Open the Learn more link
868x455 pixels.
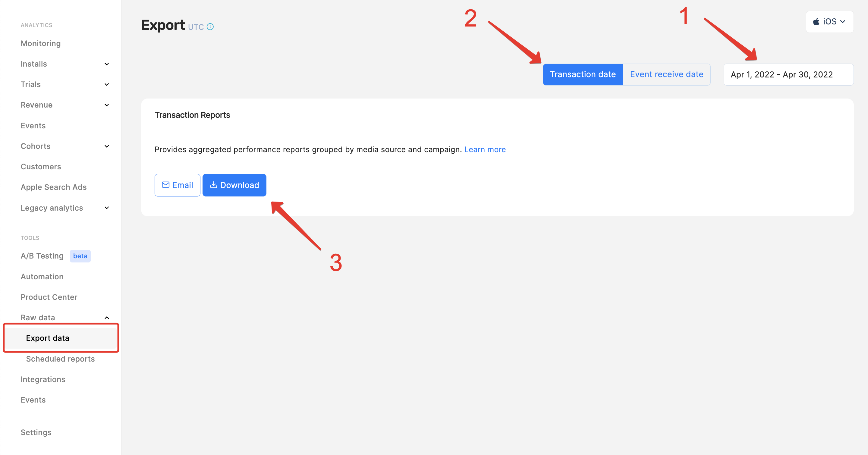pyautogui.click(x=485, y=149)
